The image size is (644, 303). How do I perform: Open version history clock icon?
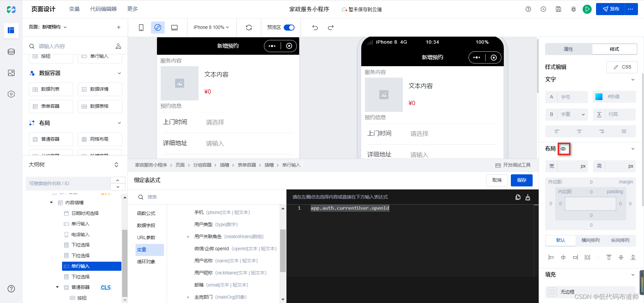click(543, 9)
